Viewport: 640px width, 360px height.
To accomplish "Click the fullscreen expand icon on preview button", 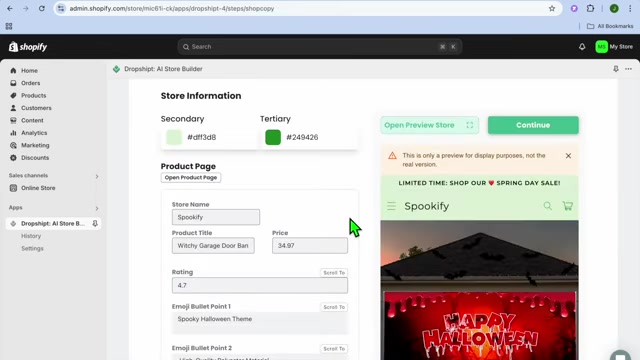I will coord(470,125).
